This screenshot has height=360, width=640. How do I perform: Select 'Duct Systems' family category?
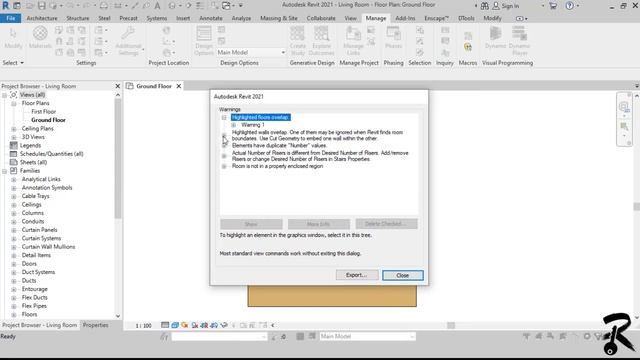[38, 272]
